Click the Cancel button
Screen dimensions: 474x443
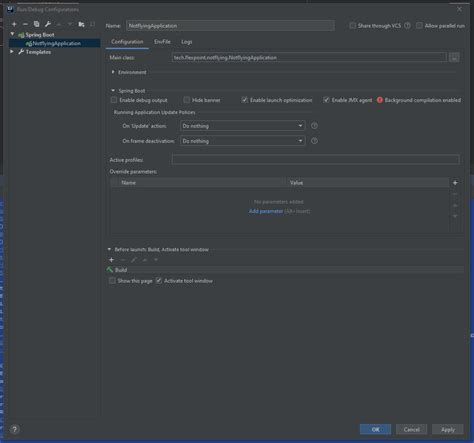(x=412, y=429)
